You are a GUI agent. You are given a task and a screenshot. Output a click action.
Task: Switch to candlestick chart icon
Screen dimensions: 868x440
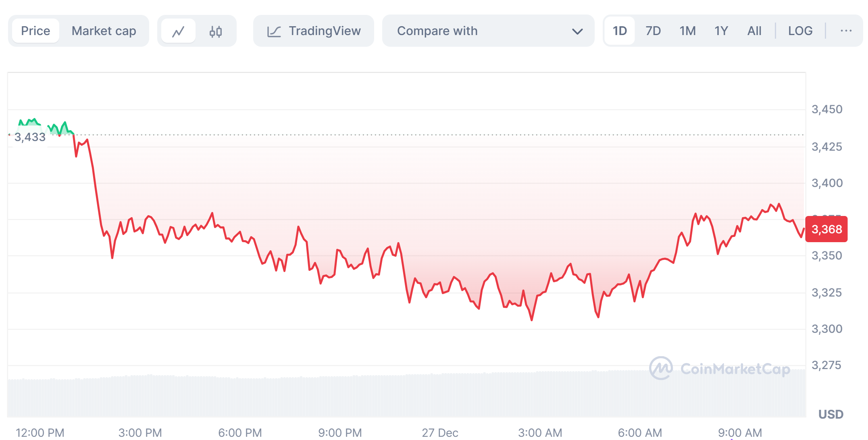(216, 31)
